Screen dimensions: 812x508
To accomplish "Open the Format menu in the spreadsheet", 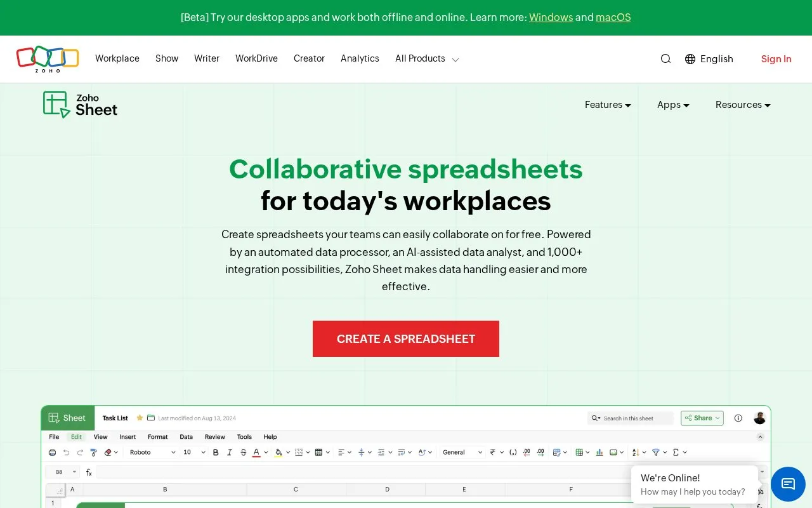I will [x=158, y=437].
